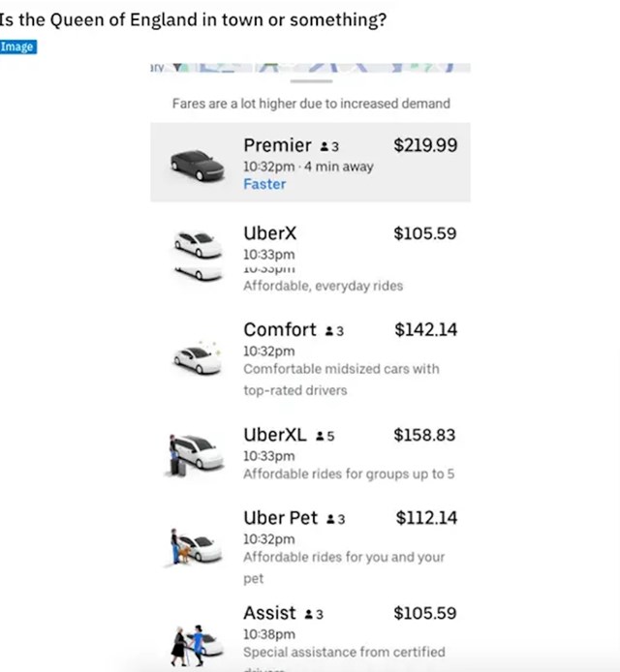Click the UberXL car with luggage icon

coord(194,455)
